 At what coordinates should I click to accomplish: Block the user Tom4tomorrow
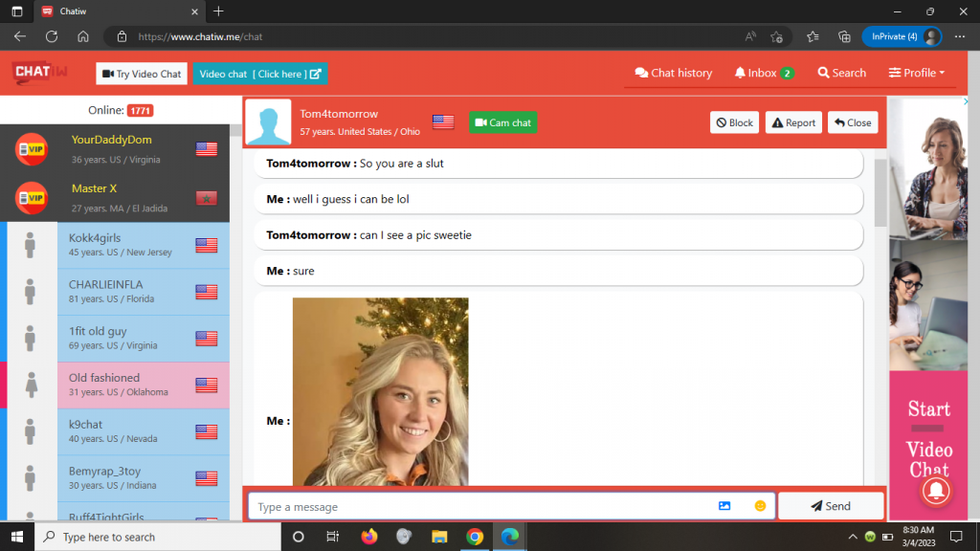(x=734, y=122)
